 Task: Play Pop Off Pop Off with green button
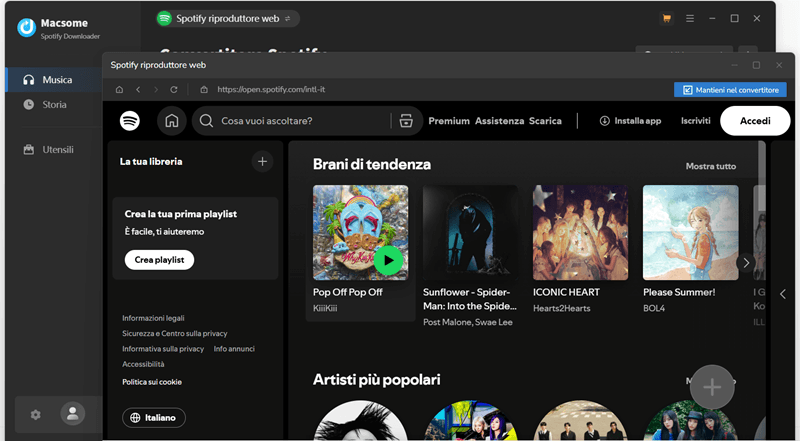[x=388, y=260]
